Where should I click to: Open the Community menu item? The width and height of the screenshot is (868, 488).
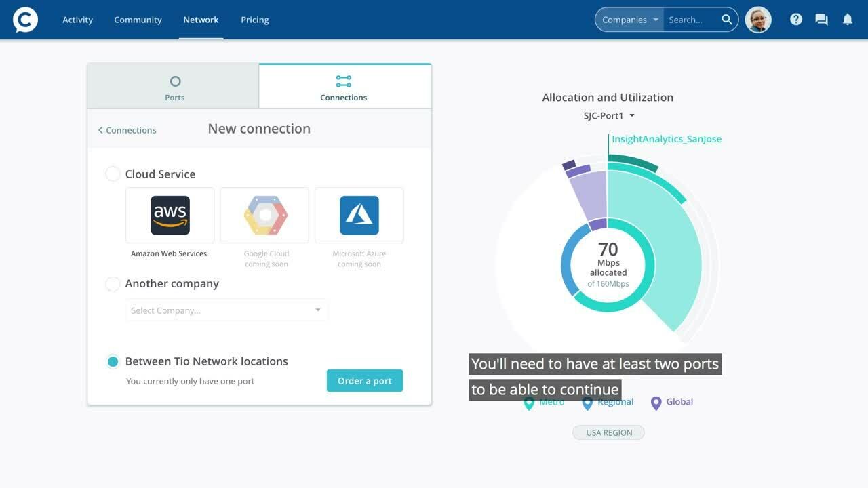coord(138,20)
